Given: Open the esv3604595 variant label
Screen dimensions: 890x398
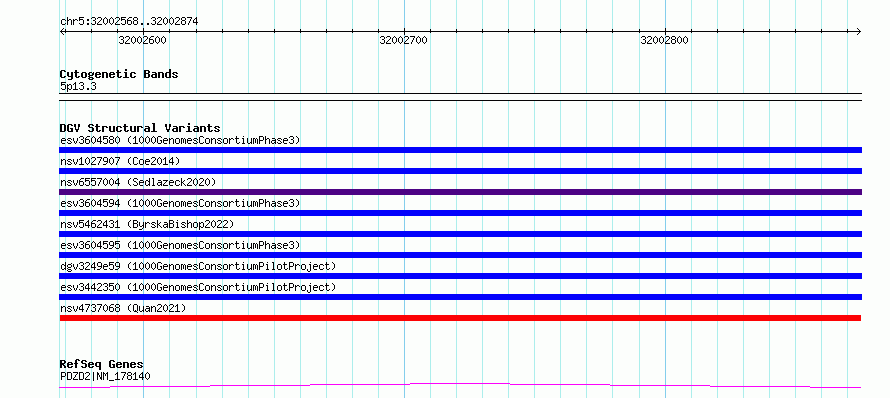Looking at the screenshot, I should (180, 245).
